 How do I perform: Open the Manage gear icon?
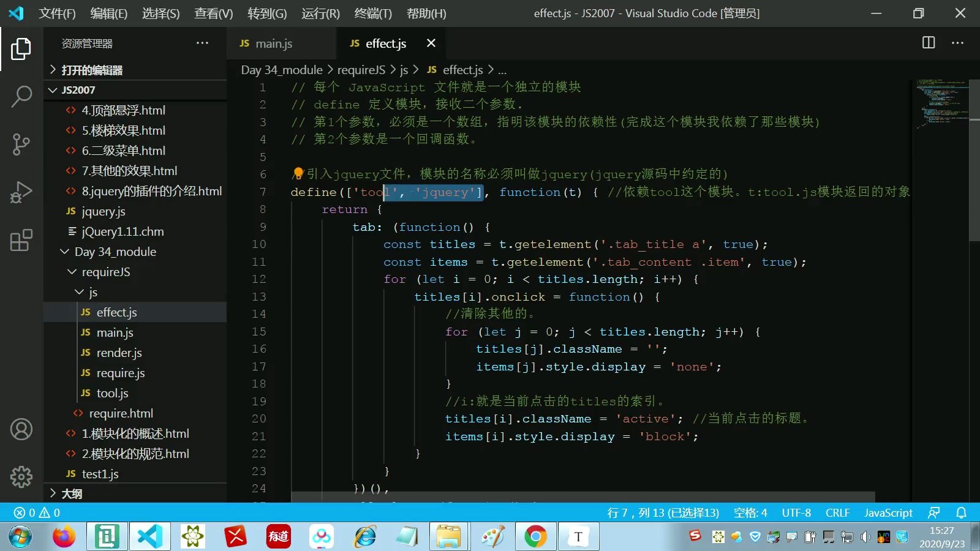pyautogui.click(x=21, y=476)
